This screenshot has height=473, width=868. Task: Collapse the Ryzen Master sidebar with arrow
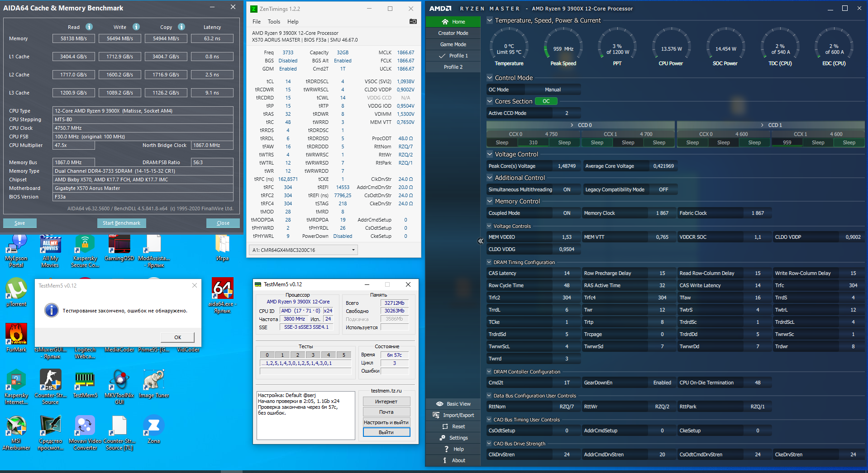click(481, 241)
